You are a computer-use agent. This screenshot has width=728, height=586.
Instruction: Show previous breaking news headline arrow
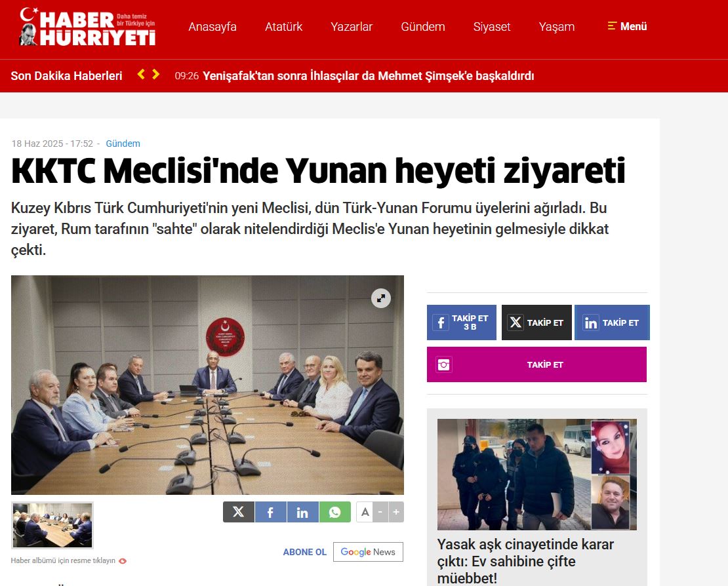(x=141, y=74)
